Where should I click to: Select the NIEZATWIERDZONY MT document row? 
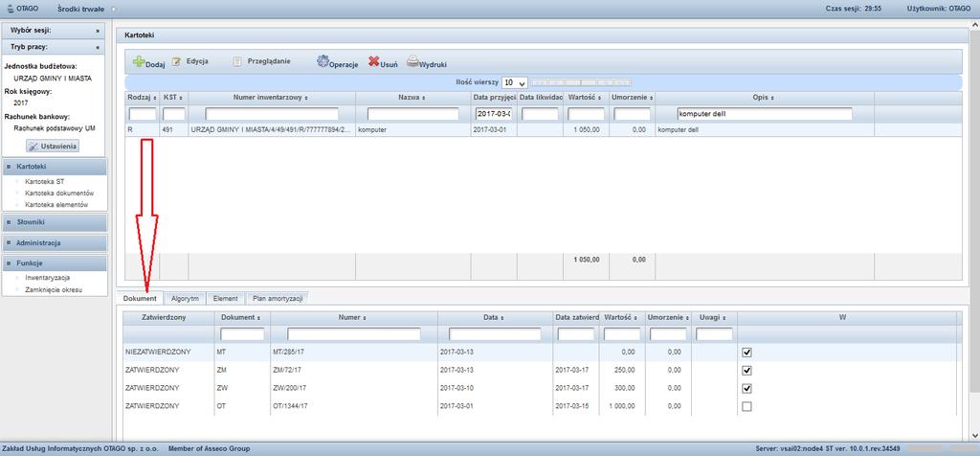pyautogui.click(x=540, y=353)
